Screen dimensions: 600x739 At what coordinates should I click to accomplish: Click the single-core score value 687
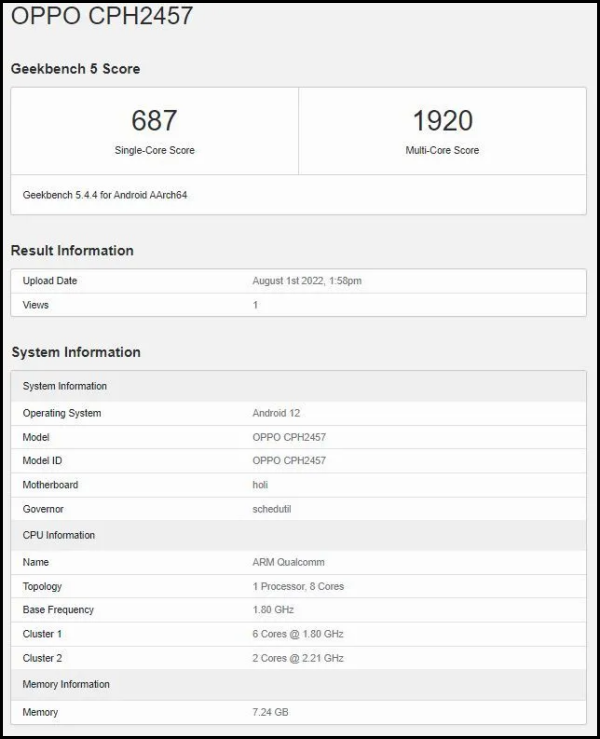[x=154, y=120]
